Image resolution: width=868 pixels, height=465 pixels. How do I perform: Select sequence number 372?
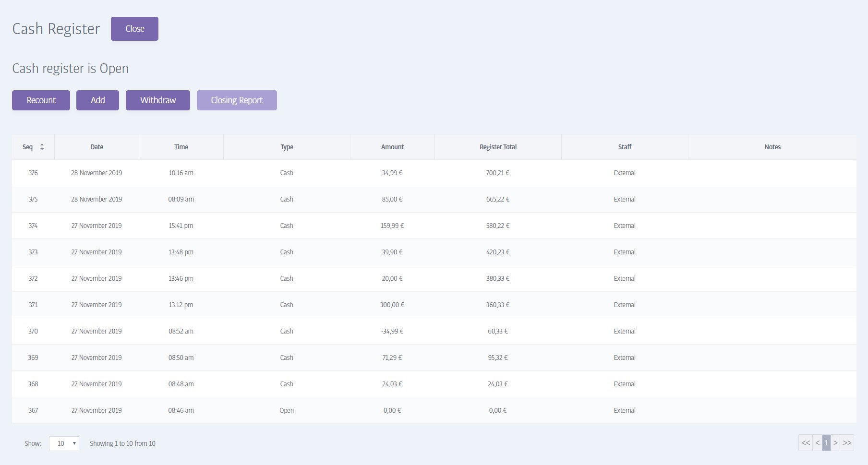point(33,278)
